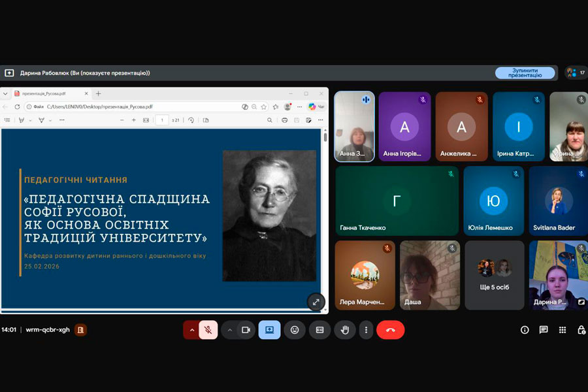
Task: Select the PDF highlight tool
Action: [22, 120]
